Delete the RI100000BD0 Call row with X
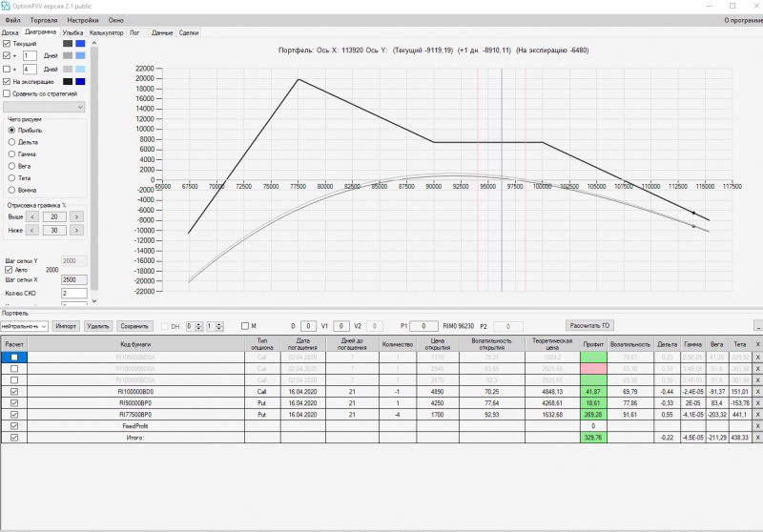The image size is (763, 532). [757, 392]
